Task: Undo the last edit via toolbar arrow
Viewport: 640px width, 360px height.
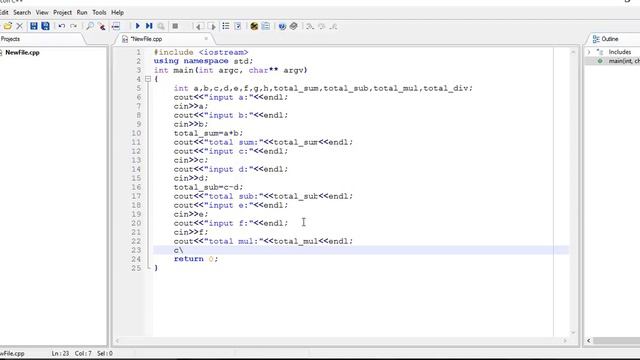Action: [x=62, y=26]
